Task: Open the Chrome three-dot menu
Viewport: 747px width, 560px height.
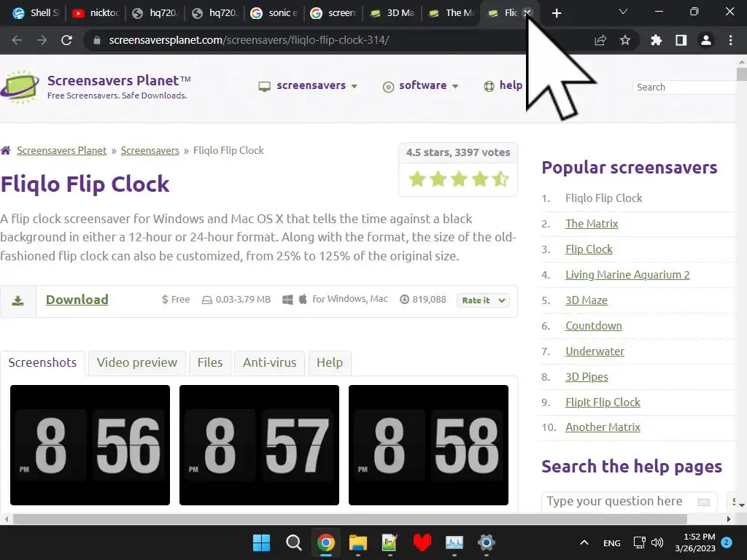Action: (730, 40)
